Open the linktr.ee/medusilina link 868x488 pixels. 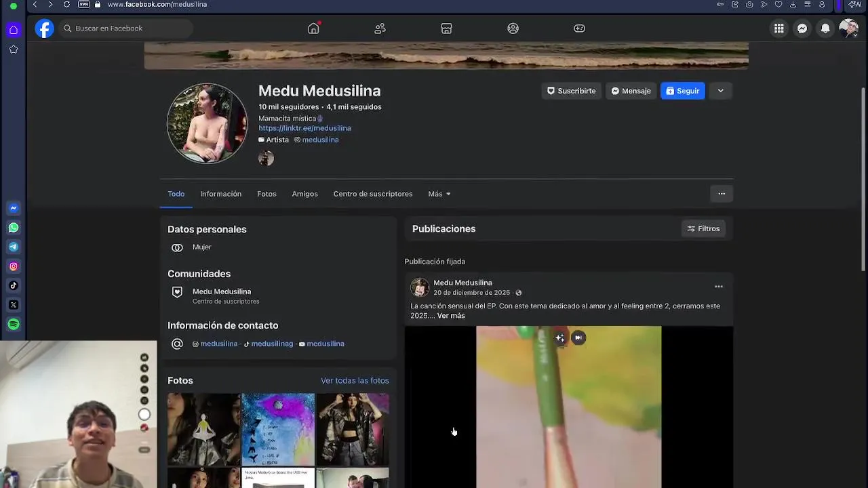pos(304,128)
